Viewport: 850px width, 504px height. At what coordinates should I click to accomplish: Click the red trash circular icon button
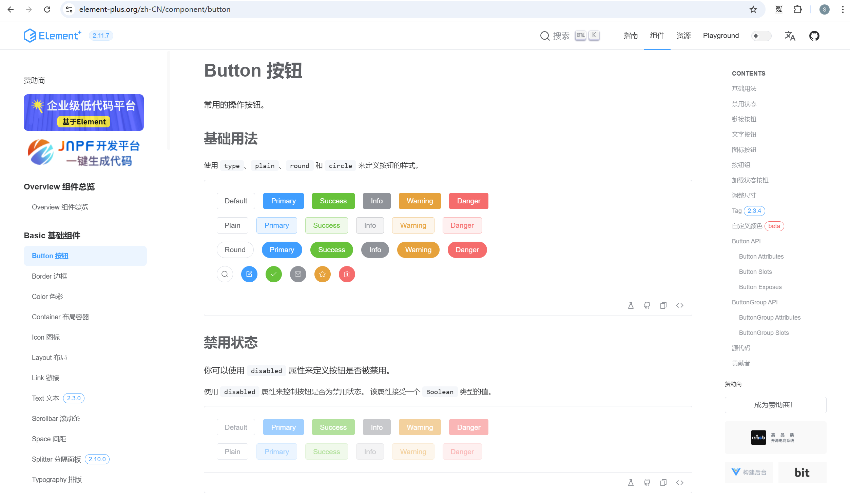tap(347, 274)
